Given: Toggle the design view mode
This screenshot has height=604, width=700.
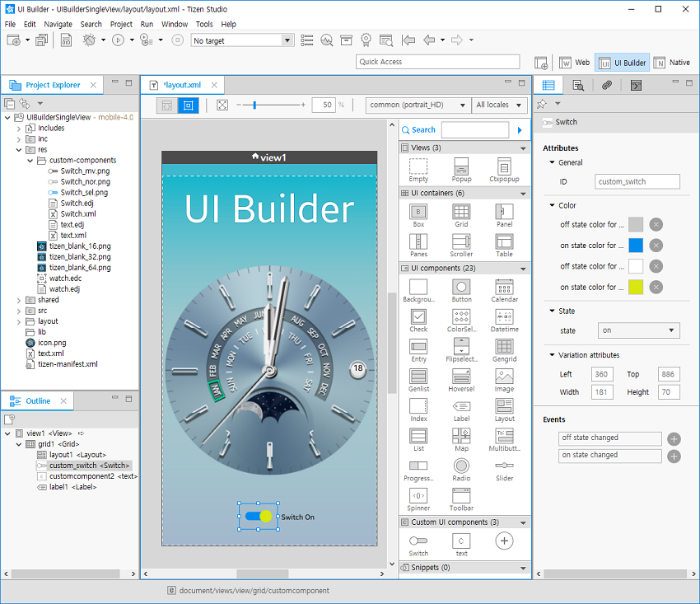Looking at the screenshot, I should pyautogui.click(x=188, y=105).
